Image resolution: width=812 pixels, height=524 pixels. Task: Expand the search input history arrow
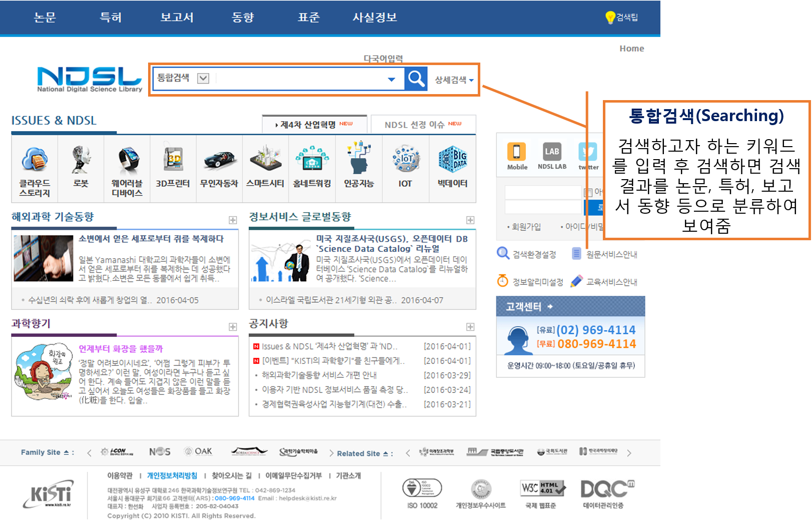click(x=391, y=79)
